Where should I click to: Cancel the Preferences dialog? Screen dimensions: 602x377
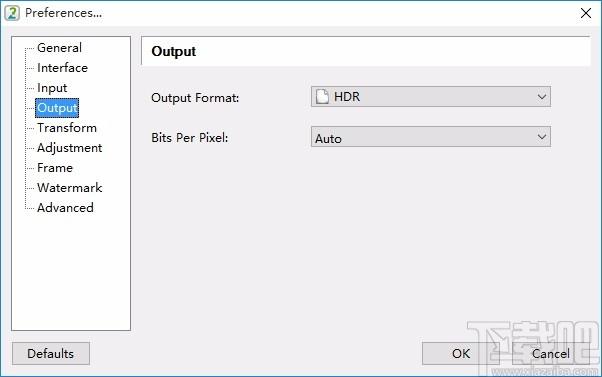point(551,353)
